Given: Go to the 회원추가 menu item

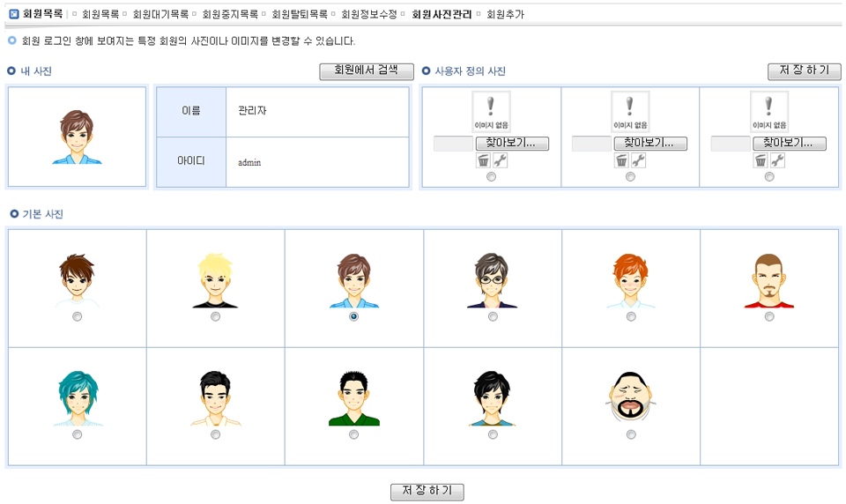Looking at the screenshot, I should [505, 14].
